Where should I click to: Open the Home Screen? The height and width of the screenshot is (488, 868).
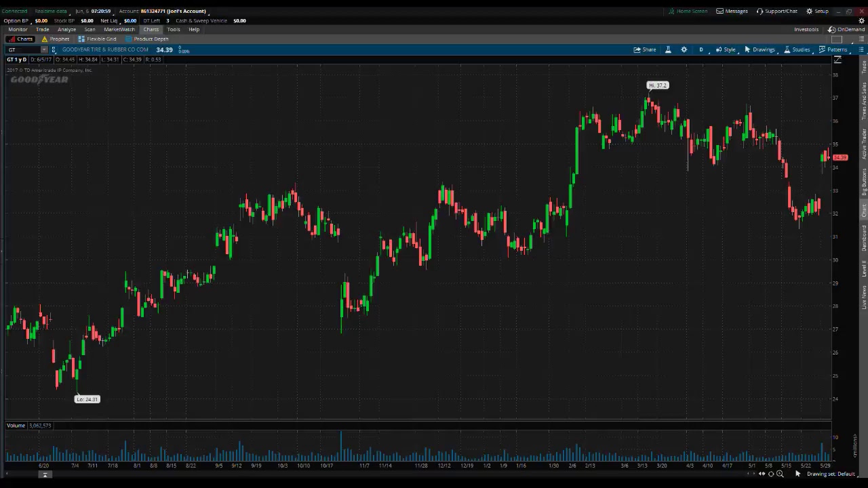coord(688,11)
